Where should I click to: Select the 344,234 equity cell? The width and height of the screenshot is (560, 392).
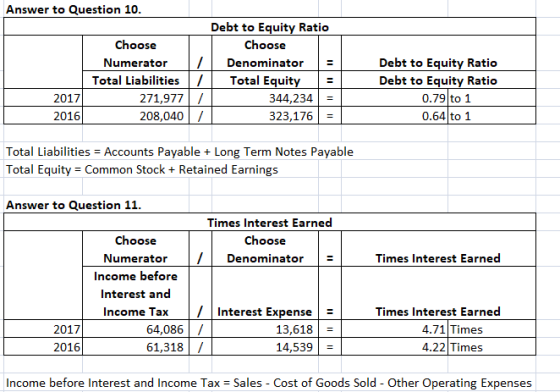click(265, 98)
